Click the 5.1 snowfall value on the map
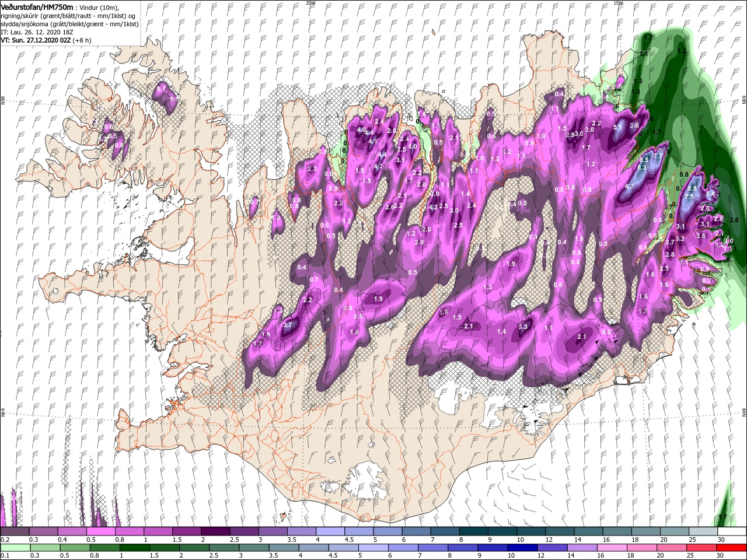747x560 pixels. (x=619, y=126)
